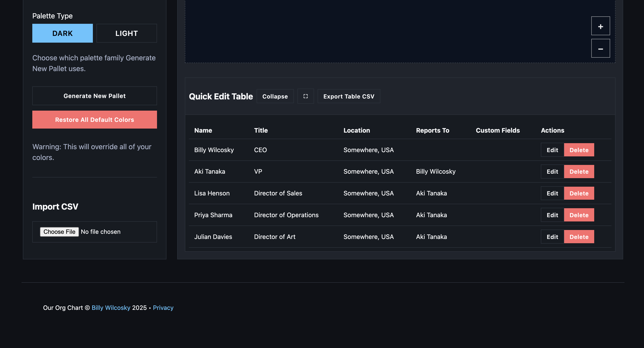
Task: Select the DARK palette type
Action: coord(62,33)
